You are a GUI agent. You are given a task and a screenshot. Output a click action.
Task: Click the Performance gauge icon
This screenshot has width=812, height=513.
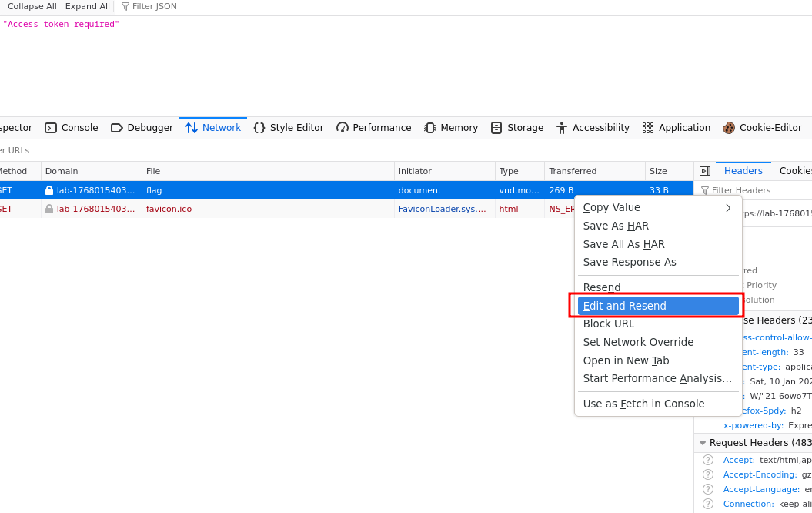click(343, 128)
